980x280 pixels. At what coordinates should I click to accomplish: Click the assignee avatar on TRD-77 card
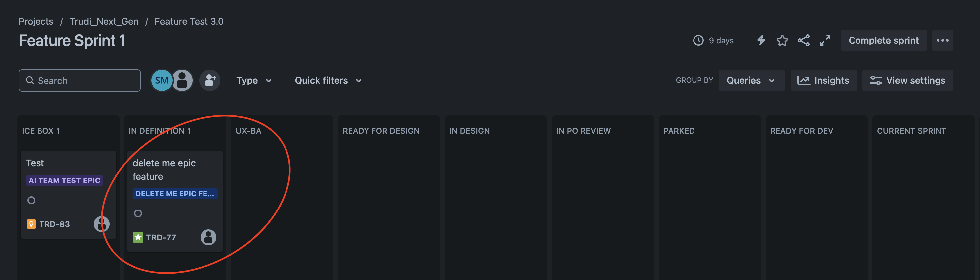208,237
